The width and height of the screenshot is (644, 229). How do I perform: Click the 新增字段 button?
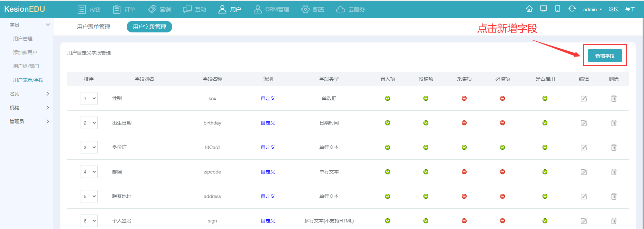605,56
